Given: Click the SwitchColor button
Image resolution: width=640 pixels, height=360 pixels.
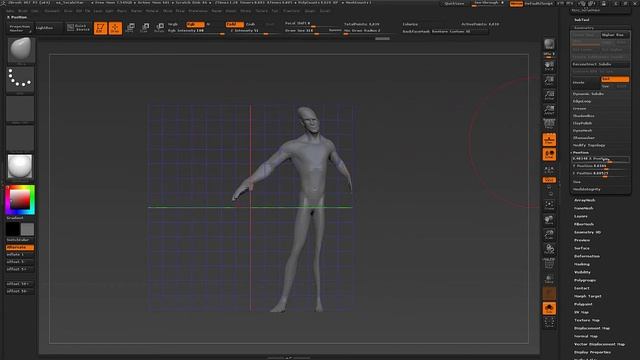Looking at the screenshot, I should (x=20, y=240).
